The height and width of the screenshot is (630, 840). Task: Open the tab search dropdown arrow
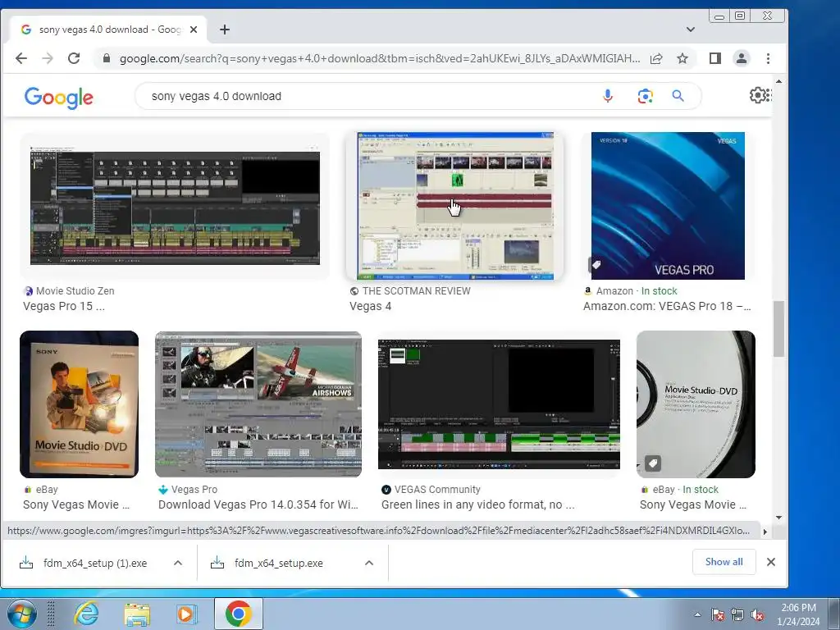coord(691,30)
